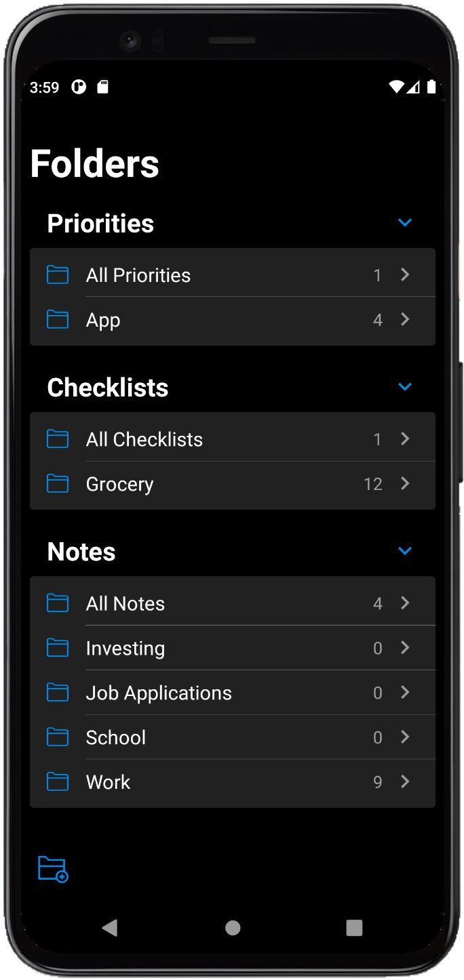This screenshot has width=464, height=980.
Task: Tap the new folder icon
Action: 53,870
